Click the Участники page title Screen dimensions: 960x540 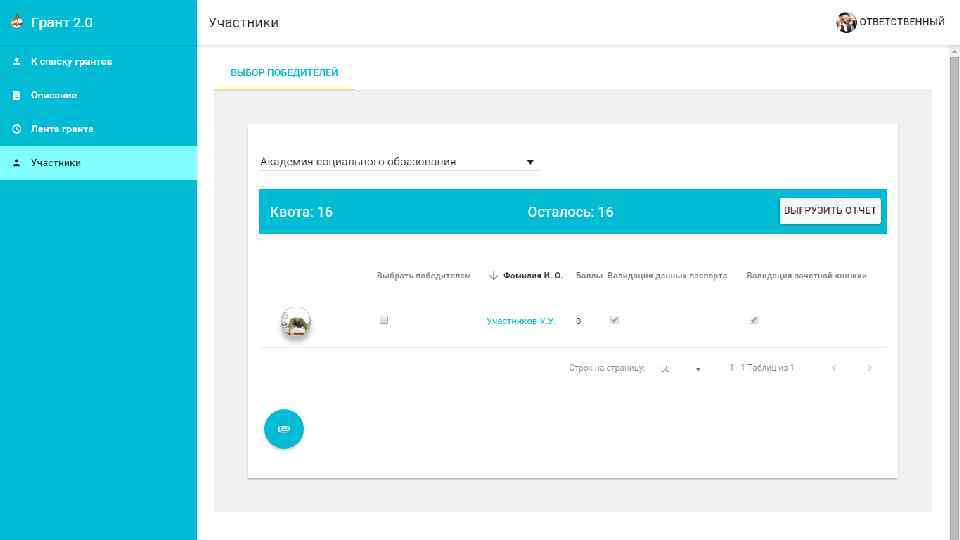coord(244,23)
